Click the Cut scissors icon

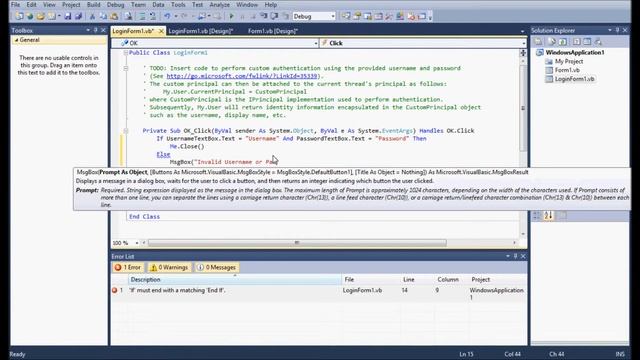coord(92,16)
